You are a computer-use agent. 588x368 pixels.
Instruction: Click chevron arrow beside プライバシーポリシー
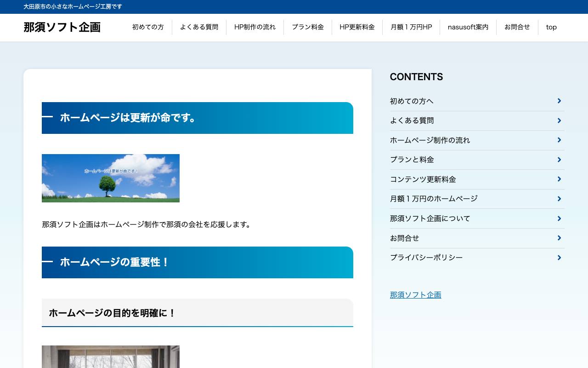click(x=559, y=258)
